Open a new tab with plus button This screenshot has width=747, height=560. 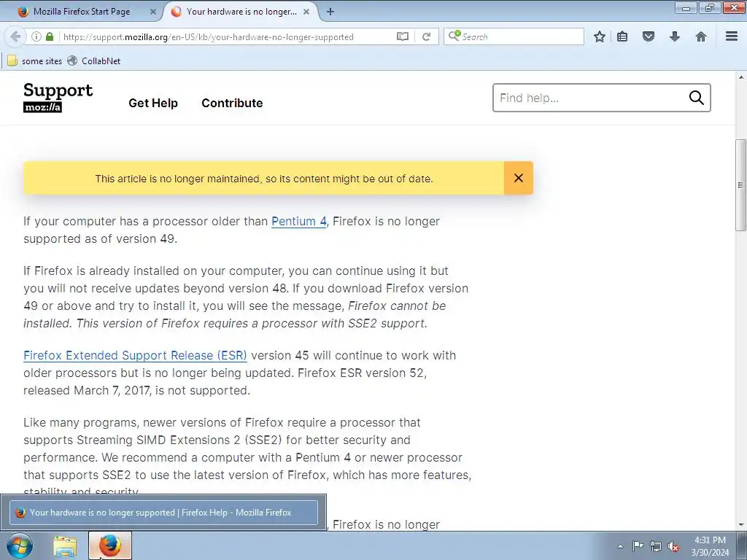point(330,12)
